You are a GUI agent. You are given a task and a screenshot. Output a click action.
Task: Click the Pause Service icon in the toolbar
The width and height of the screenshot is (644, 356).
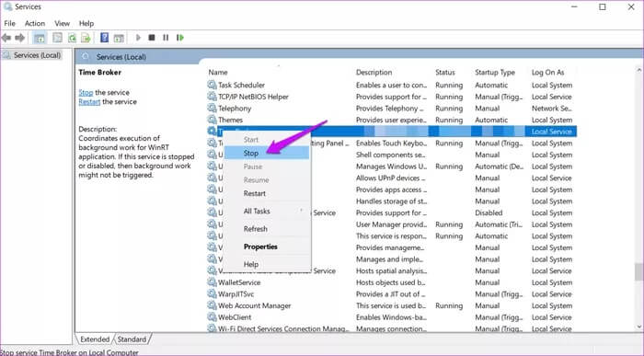pyautogui.click(x=166, y=38)
